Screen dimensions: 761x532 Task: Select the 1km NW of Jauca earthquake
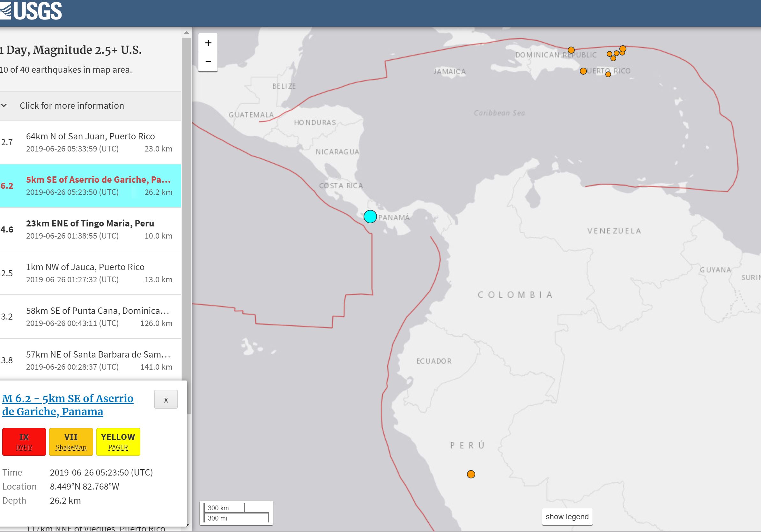pos(90,273)
